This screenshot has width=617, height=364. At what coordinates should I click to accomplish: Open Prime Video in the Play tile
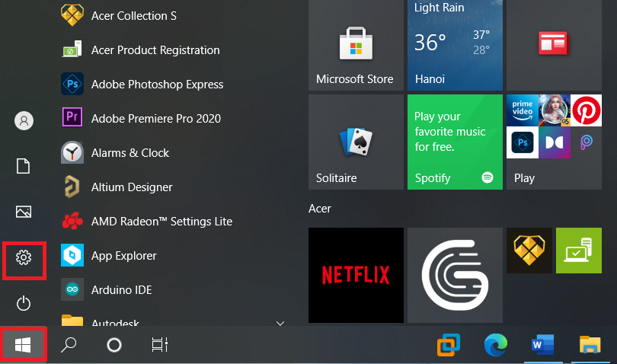tap(523, 110)
